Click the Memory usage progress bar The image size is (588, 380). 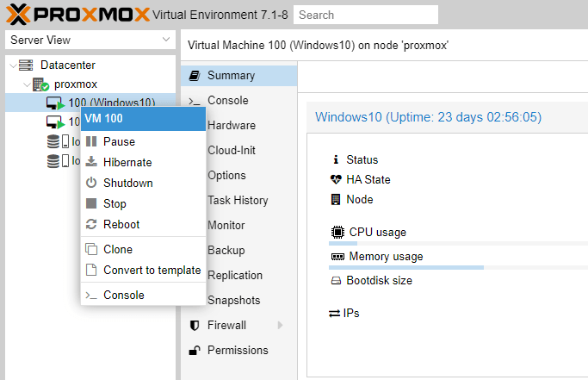[x=458, y=267]
